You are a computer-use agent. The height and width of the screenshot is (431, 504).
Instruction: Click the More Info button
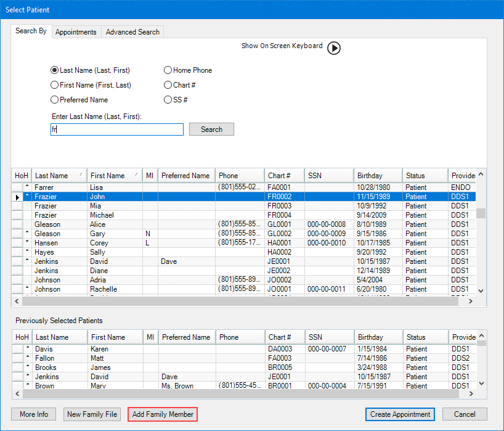tap(34, 414)
